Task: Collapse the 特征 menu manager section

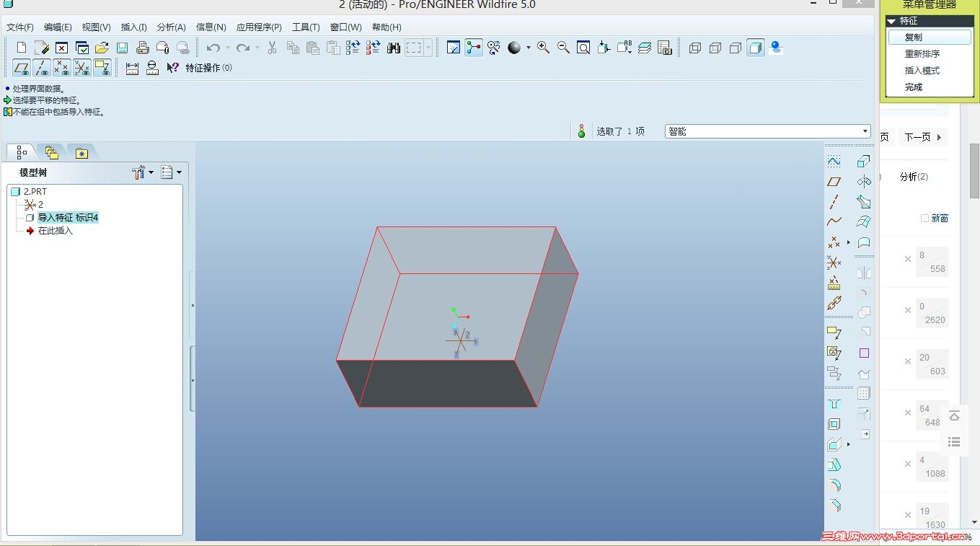Action: pyautogui.click(x=892, y=22)
